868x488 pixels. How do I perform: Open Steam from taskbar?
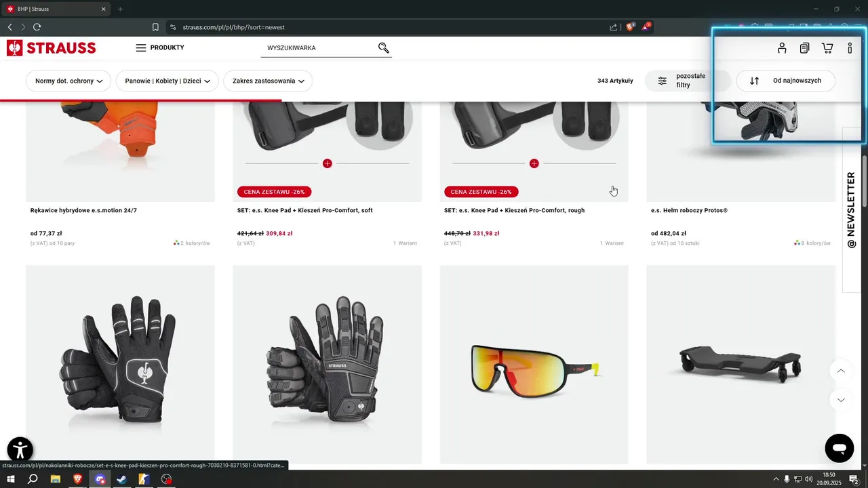click(x=121, y=479)
